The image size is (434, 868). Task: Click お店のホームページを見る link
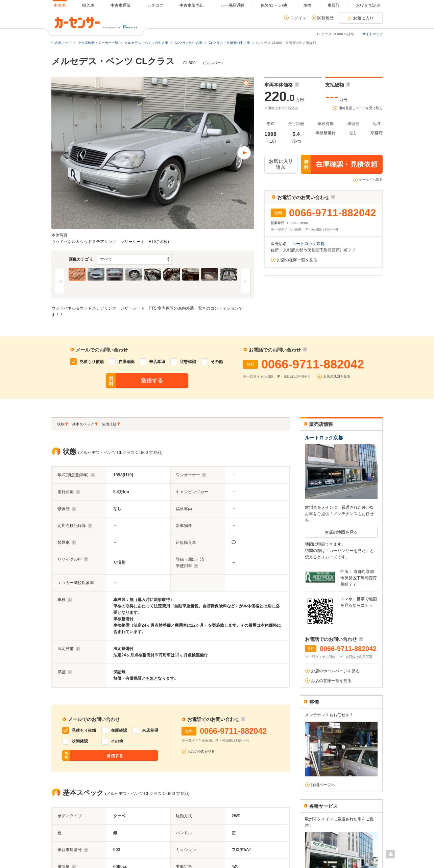click(332, 671)
